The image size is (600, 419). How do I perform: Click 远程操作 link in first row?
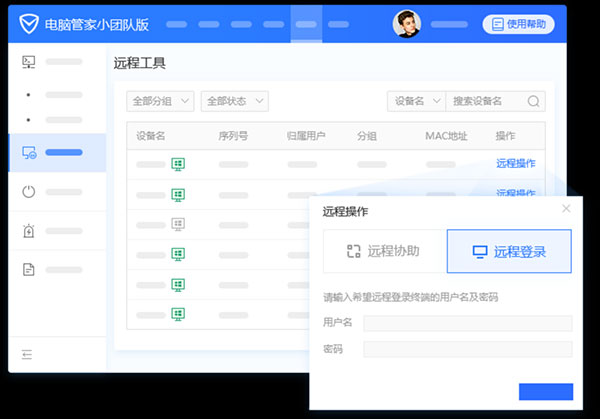tap(515, 163)
